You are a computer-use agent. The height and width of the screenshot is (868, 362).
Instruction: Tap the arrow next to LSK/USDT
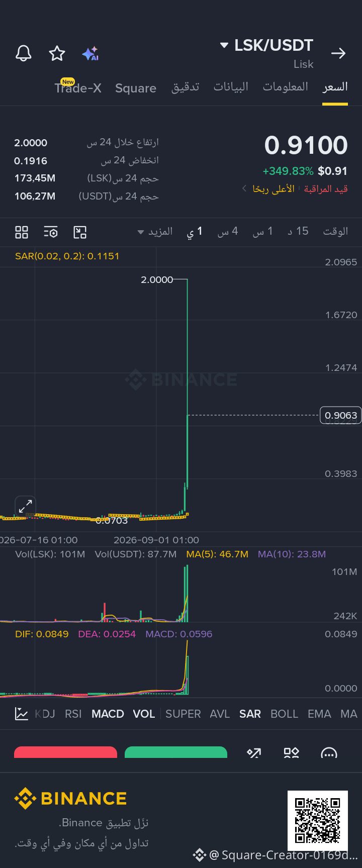338,53
